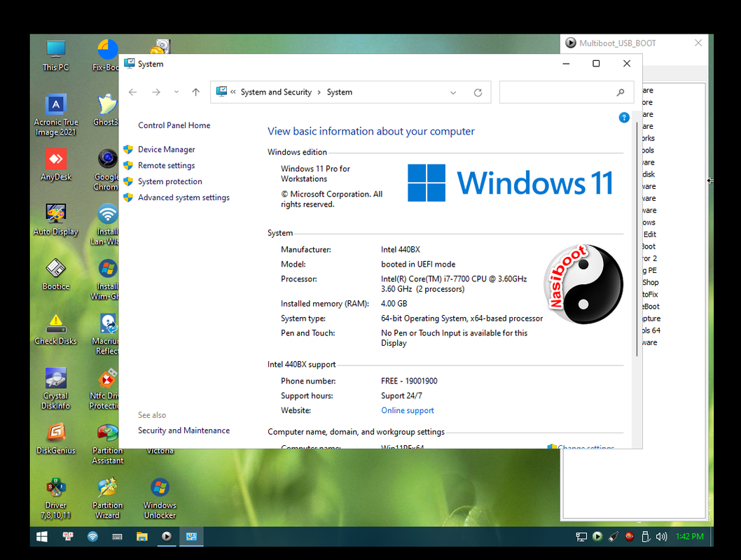Open Crystal DiskInfo desktop icon
741x560 pixels.
tap(56, 388)
